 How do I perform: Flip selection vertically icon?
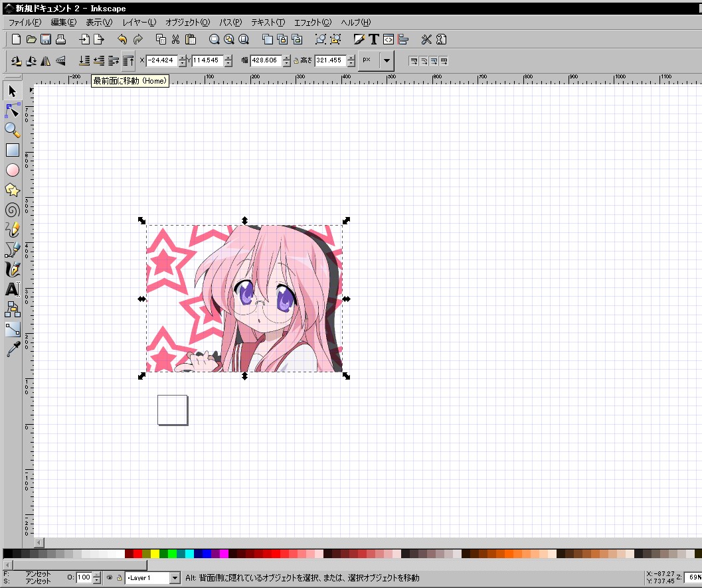(x=60, y=60)
